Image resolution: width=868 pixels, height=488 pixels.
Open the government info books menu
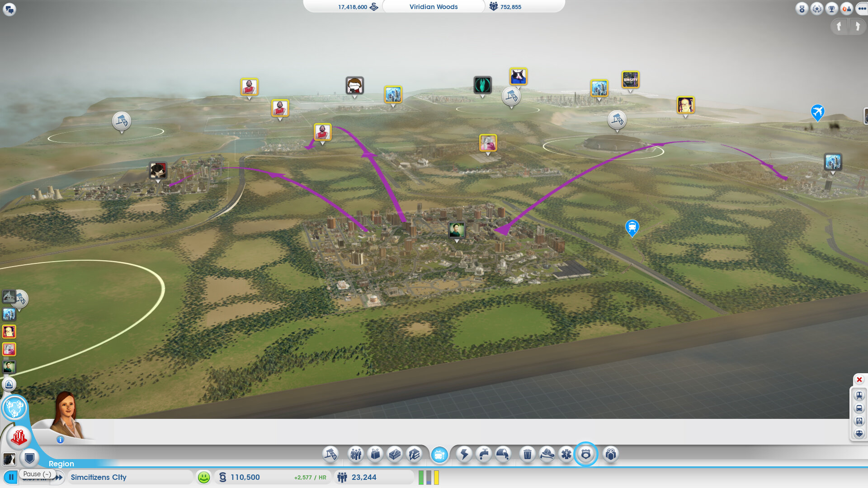[414, 454]
